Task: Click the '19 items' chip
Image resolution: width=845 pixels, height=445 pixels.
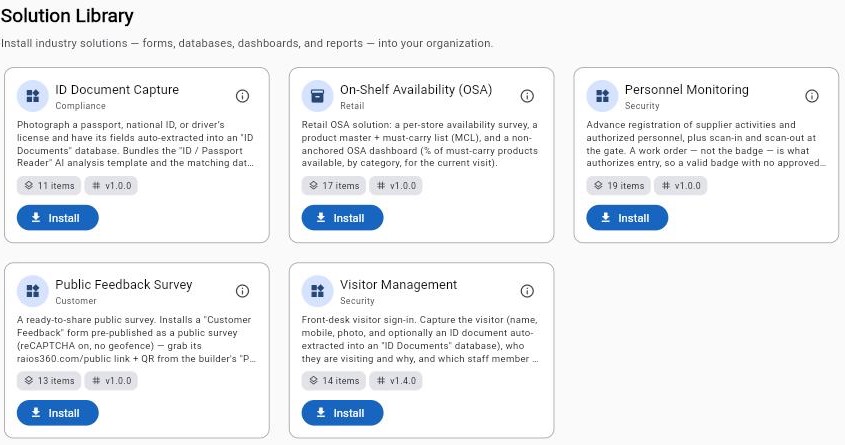Action: point(618,185)
